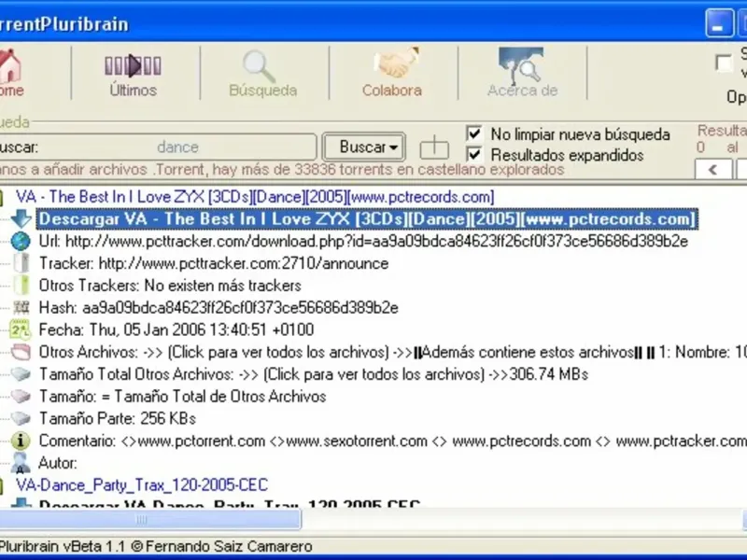Go to Home via the house icon

point(10,74)
